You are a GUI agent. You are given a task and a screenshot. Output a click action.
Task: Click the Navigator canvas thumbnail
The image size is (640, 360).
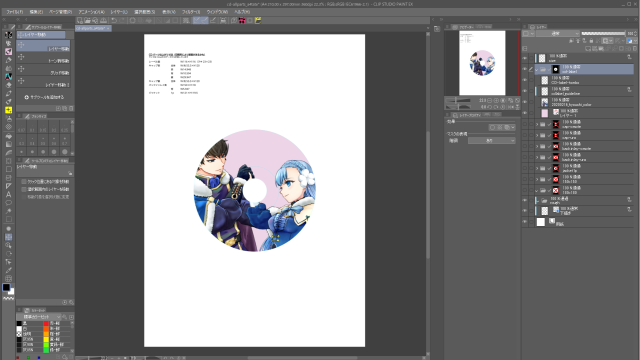click(482, 63)
